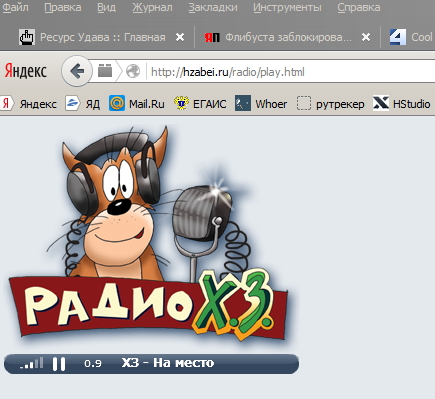Open the Правка menu

[63, 7]
